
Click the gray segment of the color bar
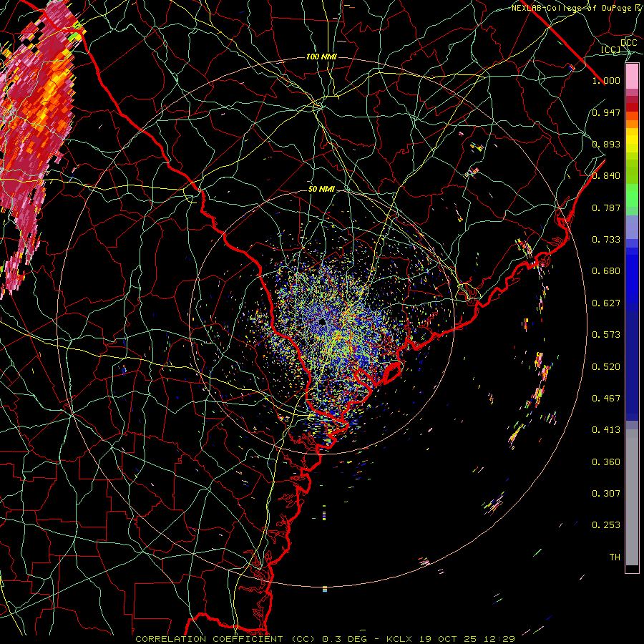point(632,497)
